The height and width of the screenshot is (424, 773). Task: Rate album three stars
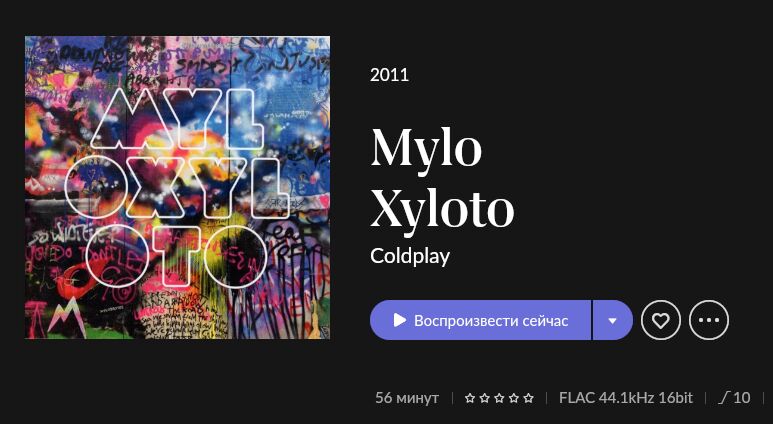pos(499,398)
